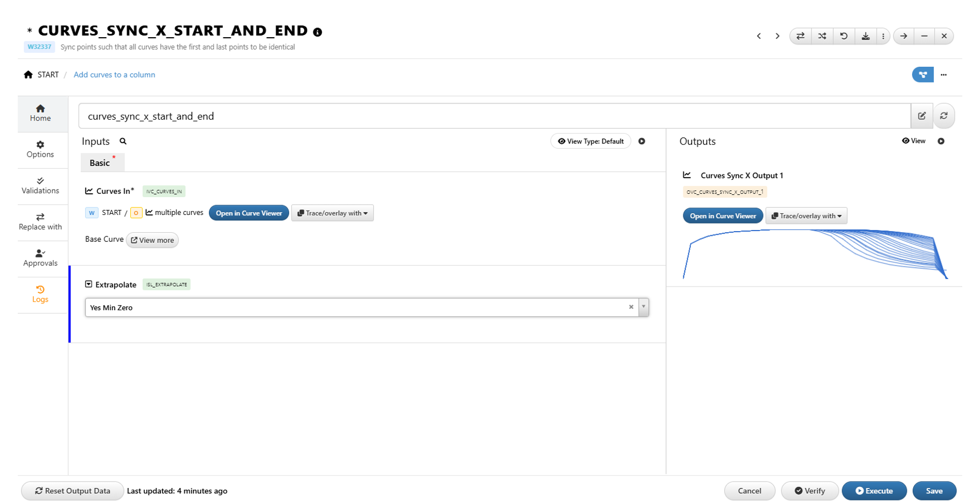Image resolution: width=980 pixels, height=502 pixels.
Task: Click the download icon in top toolbar
Action: click(x=865, y=36)
